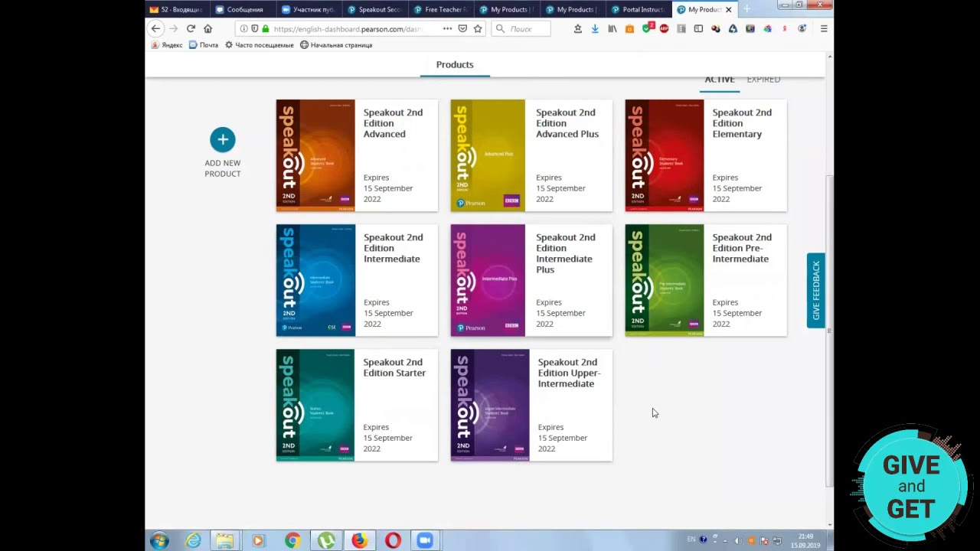
Task: Open Speakout Elementary red cover
Action: 665,155
